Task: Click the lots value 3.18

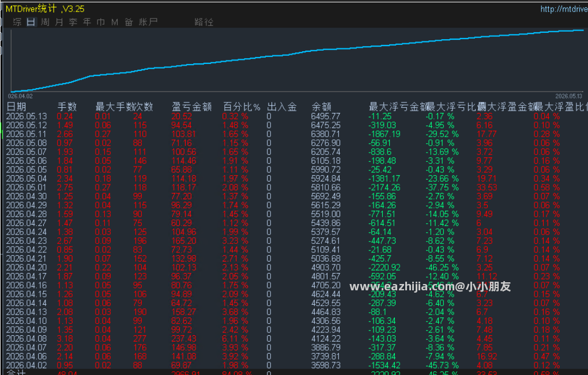Action: tap(65, 339)
